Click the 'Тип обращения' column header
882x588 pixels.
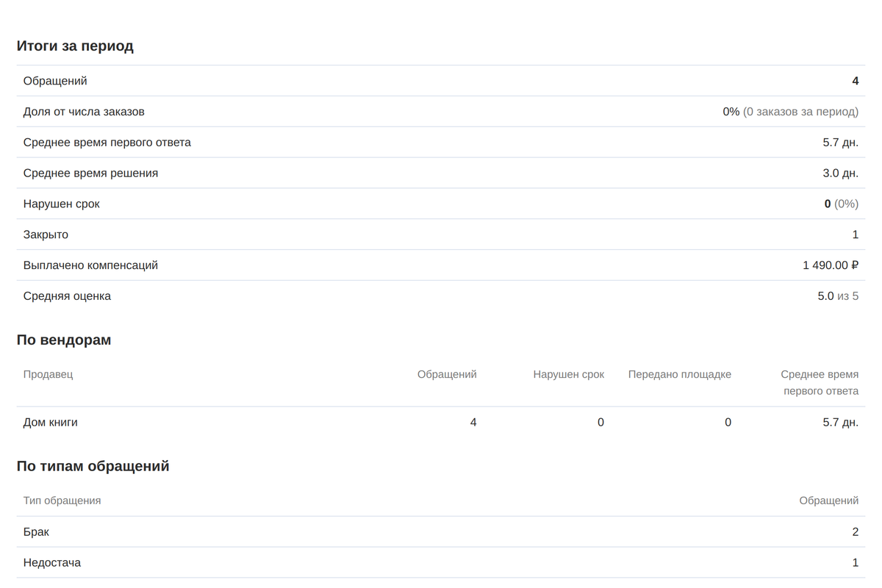[x=62, y=501]
